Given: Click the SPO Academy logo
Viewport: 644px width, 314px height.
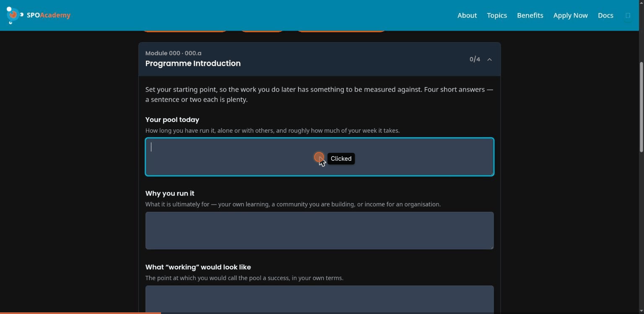Looking at the screenshot, I should (x=39, y=15).
